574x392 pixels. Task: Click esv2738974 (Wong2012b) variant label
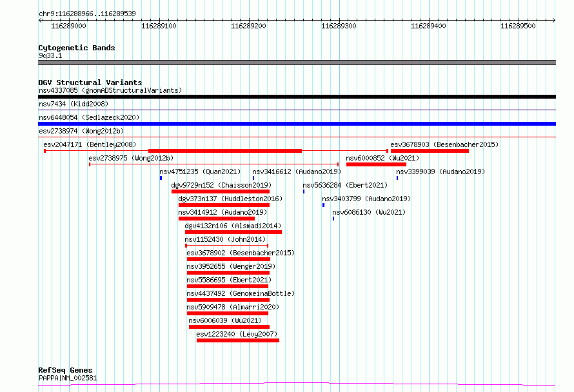click(x=81, y=131)
